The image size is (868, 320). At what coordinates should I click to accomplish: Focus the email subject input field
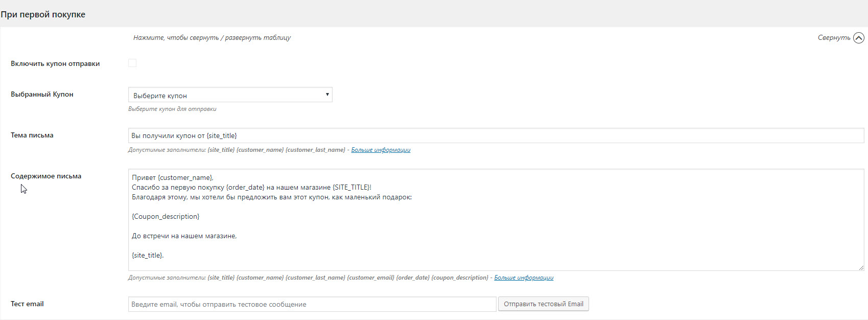tap(496, 135)
